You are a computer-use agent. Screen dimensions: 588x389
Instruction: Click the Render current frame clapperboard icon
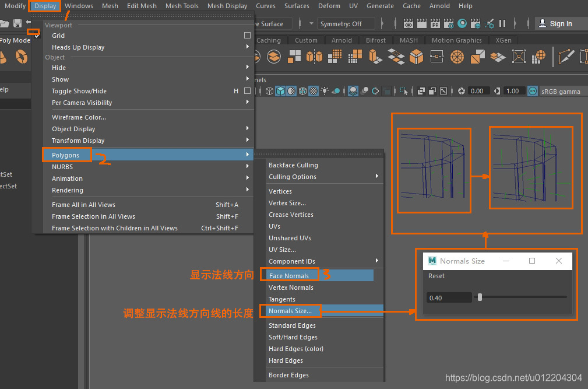click(x=422, y=24)
